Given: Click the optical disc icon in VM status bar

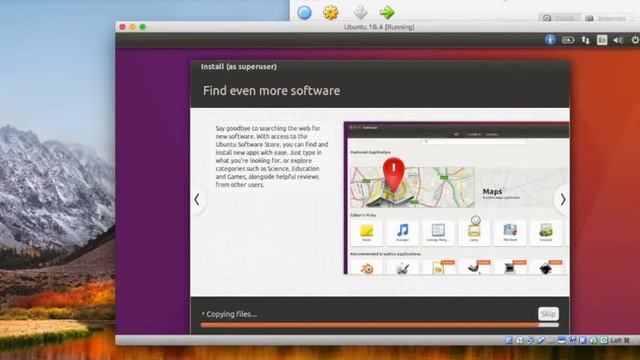Looking at the screenshot, I should pos(520,340).
